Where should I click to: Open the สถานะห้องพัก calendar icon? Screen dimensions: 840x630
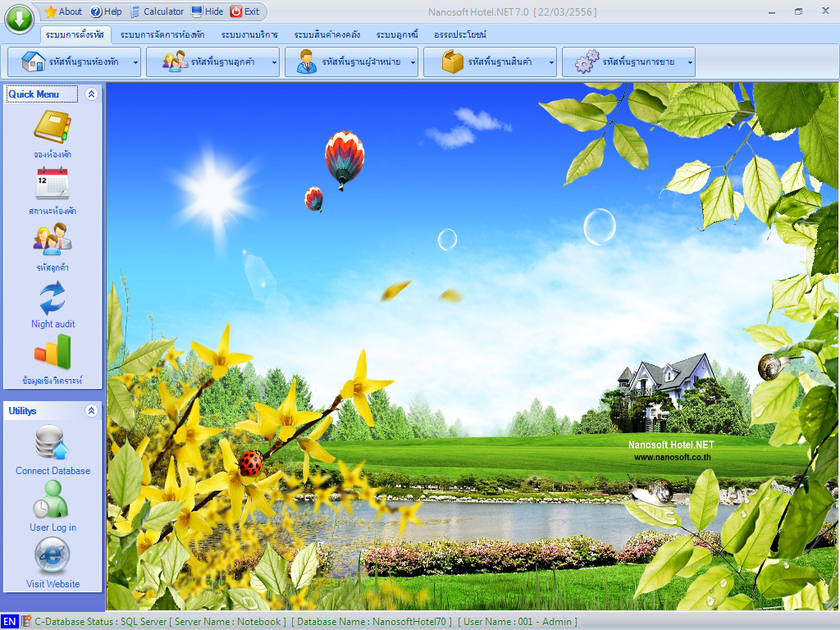[x=52, y=185]
